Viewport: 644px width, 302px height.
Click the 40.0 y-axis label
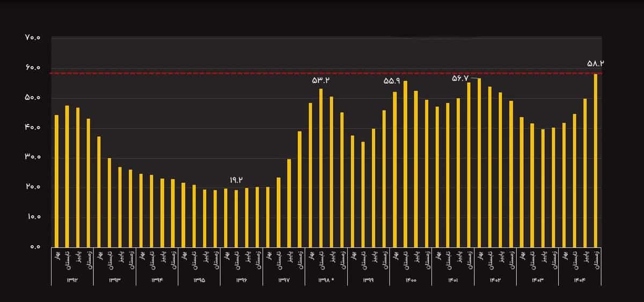coord(32,128)
